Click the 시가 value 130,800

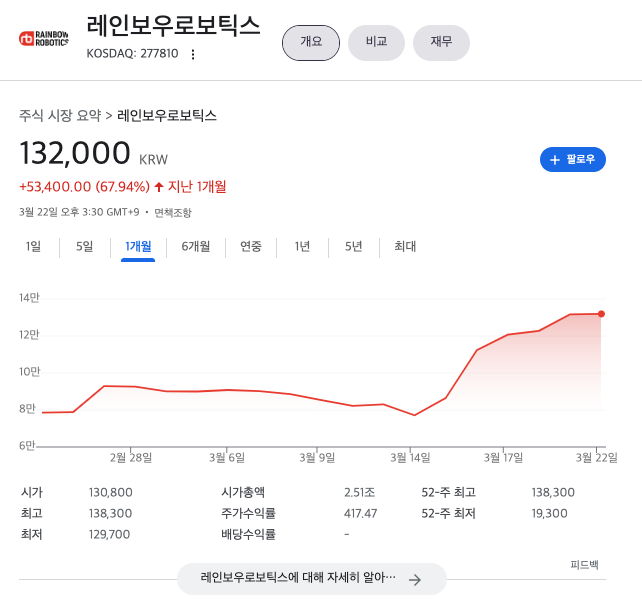(111, 492)
